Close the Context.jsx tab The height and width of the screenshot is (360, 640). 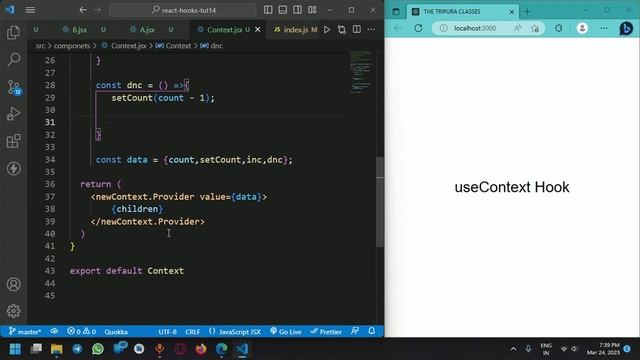pos(258,29)
